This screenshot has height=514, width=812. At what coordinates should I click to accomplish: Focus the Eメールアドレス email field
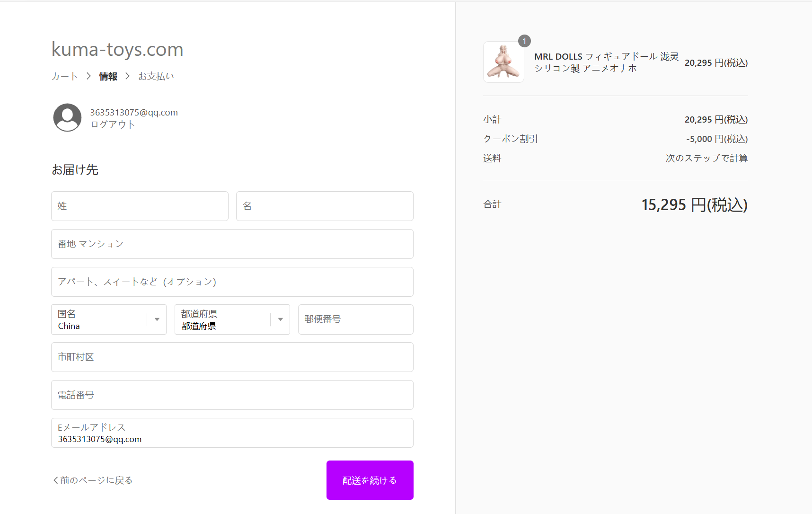[232, 433]
